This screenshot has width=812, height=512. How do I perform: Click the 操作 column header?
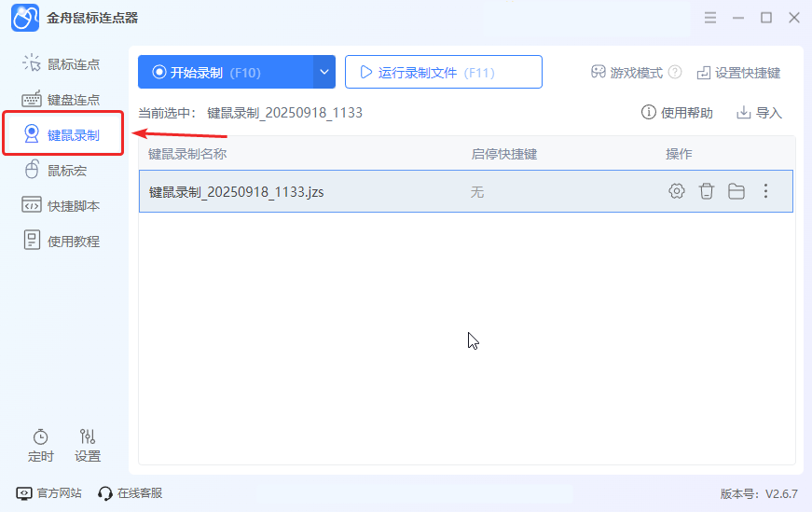679,154
